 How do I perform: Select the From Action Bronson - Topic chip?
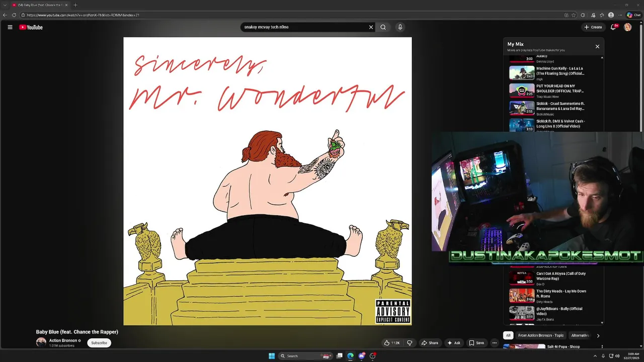click(541, 335)
